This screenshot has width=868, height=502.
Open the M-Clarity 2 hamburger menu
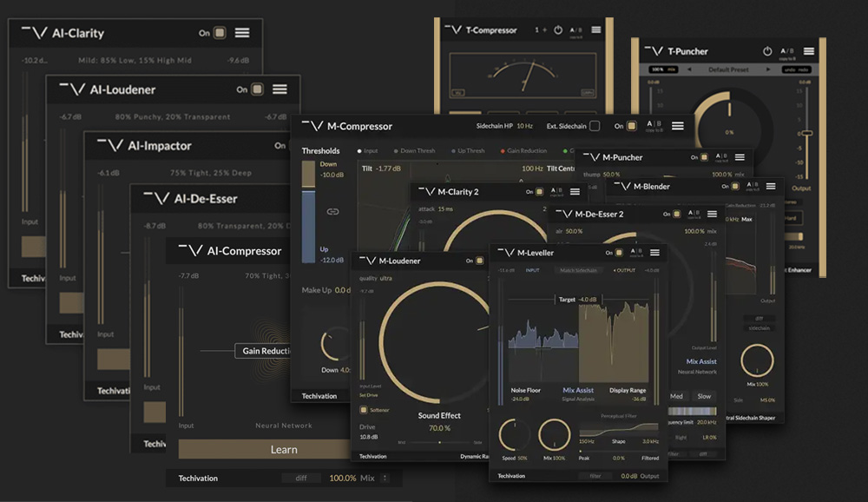[x=575, y=192]
